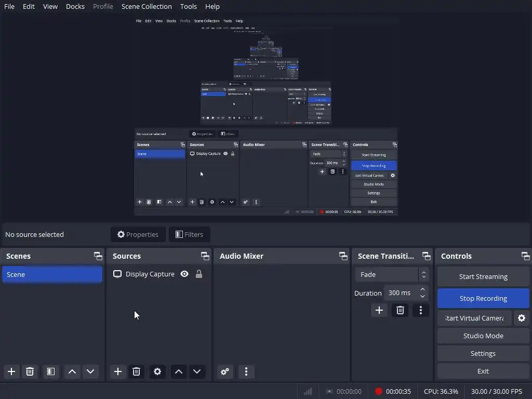Remove selected source with trash icon
The image size is (532, 399).
pyautogui.click(x=137, y=371)
